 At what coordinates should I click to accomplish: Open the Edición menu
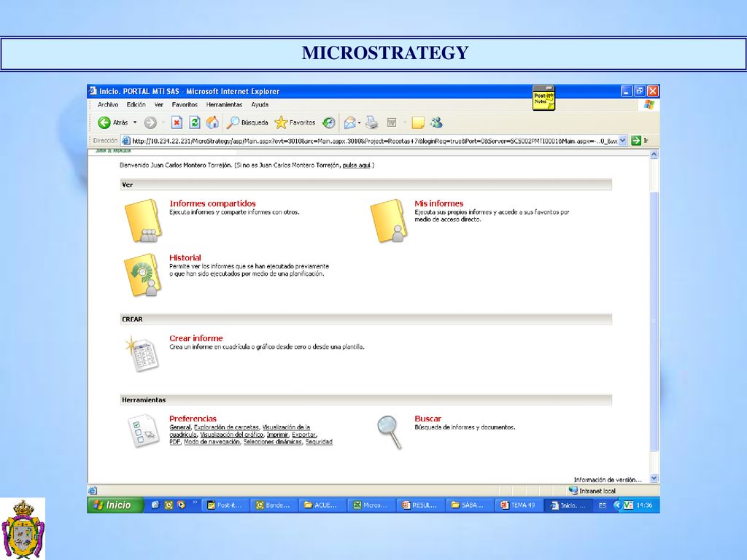coord(136,105)
